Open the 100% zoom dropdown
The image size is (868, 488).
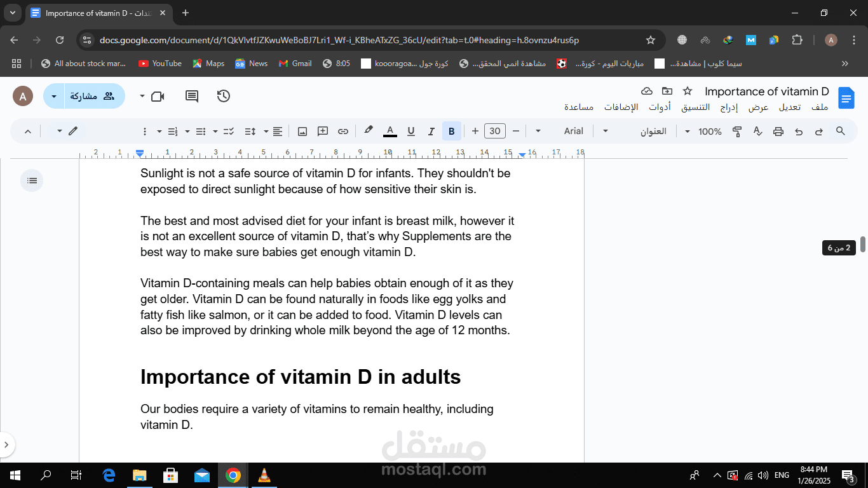[x=703, y=132]
